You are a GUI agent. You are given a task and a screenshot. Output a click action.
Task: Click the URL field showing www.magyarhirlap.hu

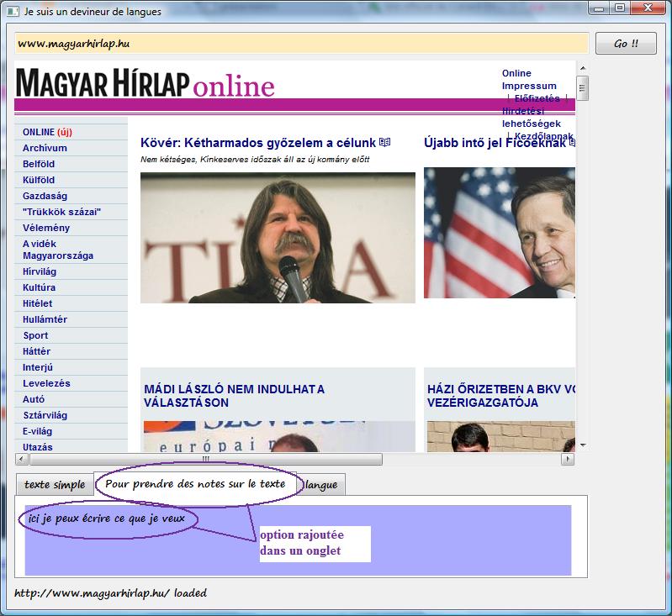(x=302, y=44)
